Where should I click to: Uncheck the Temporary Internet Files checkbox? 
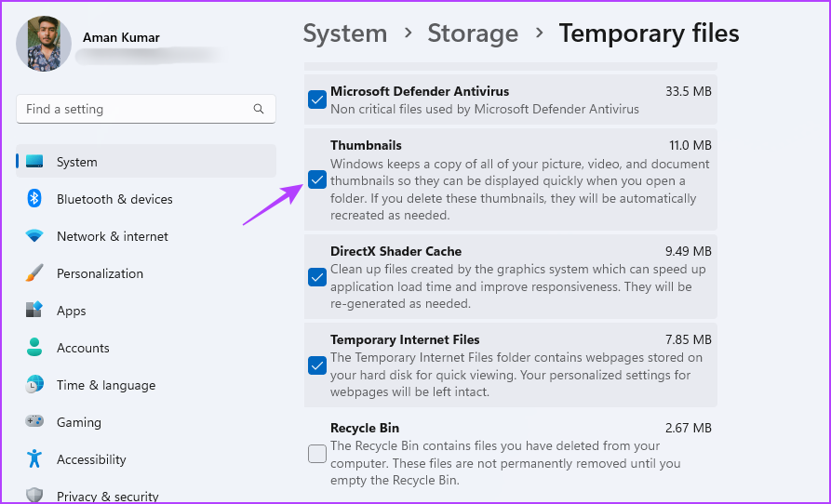(317, 365)
